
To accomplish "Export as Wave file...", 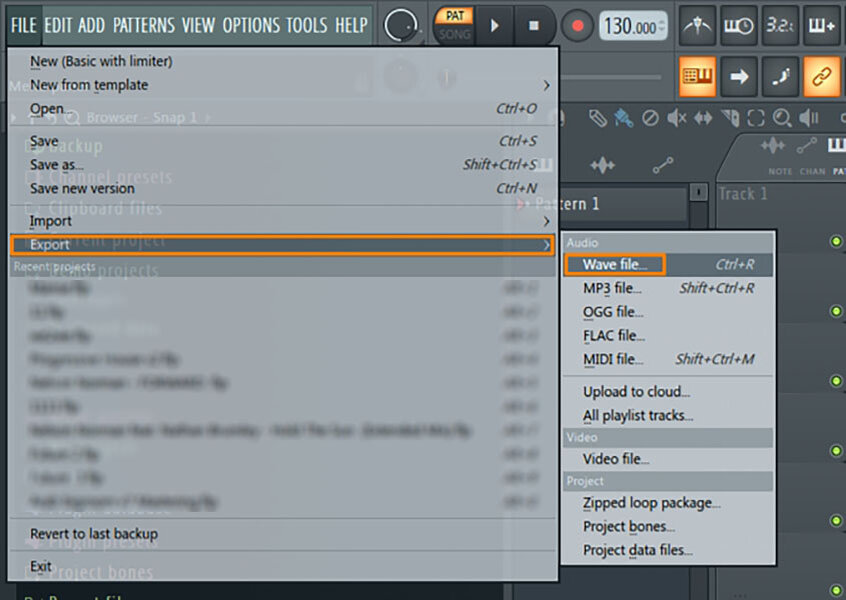I will [668, 264].
